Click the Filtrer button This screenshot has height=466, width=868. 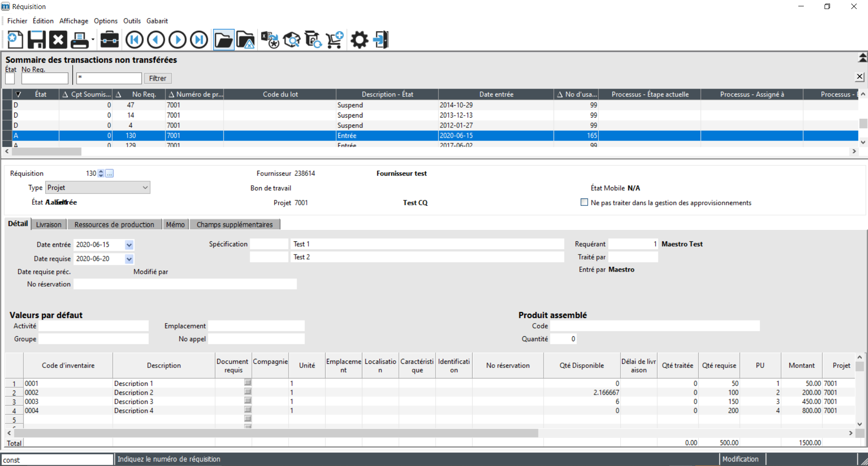tap(157, 78)
